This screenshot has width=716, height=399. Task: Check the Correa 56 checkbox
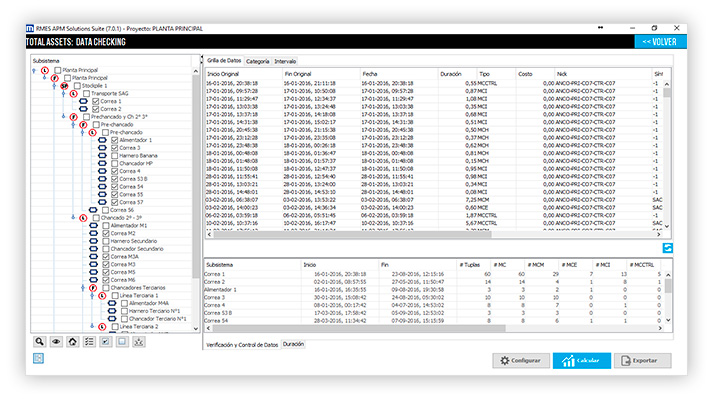click(105, 210)
